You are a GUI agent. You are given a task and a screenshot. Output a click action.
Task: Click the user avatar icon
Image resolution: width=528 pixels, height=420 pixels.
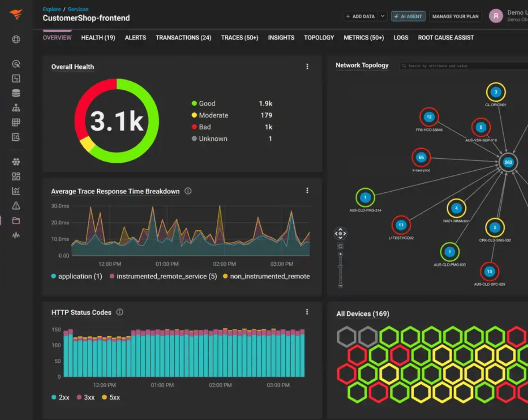pyautogui.click(x=496, y=16)
